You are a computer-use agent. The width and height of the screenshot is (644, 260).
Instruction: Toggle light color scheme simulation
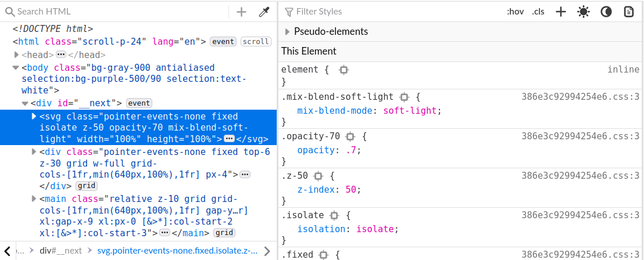583,12
